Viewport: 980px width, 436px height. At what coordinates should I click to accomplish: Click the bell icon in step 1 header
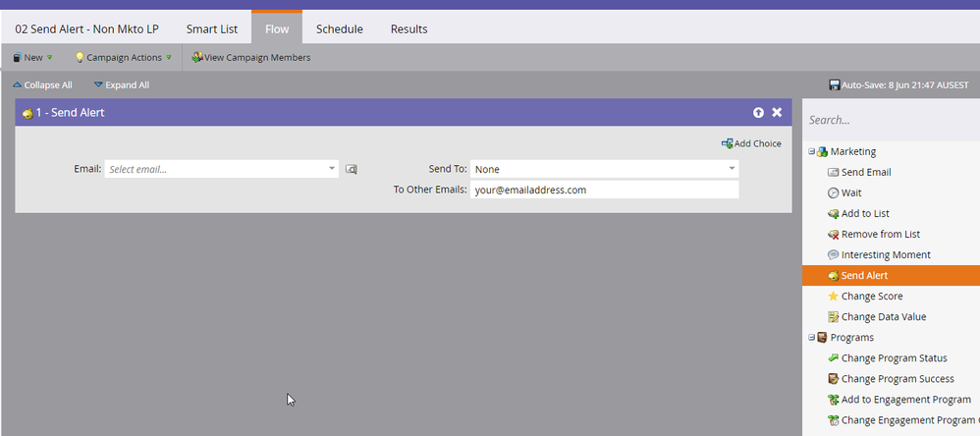[27, 113]
